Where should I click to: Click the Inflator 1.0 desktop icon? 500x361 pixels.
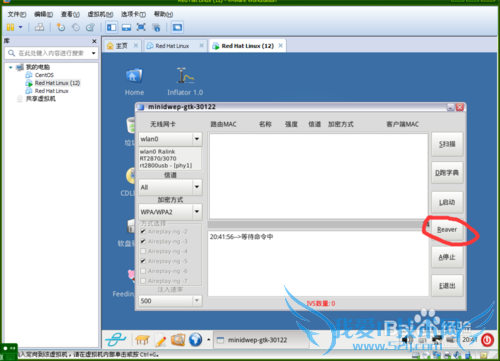[x=185, y=82]
